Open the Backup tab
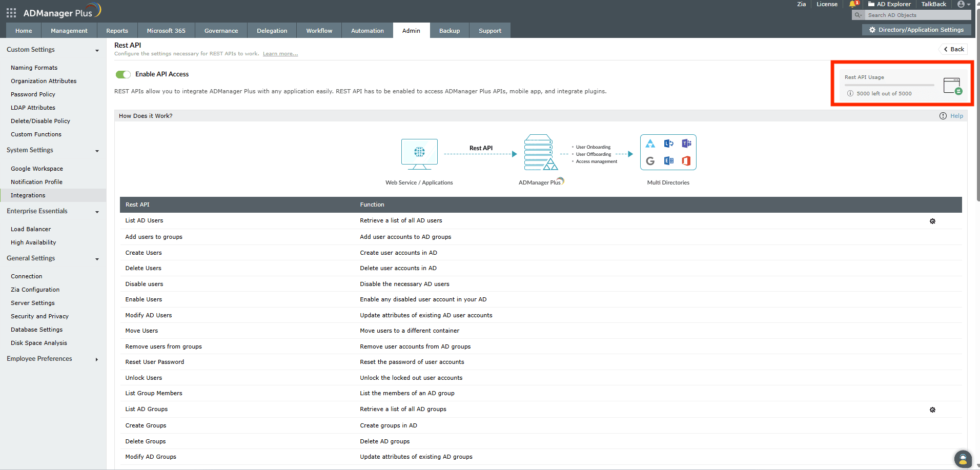Screen dimensions: 980x470 tap(450, 31)
